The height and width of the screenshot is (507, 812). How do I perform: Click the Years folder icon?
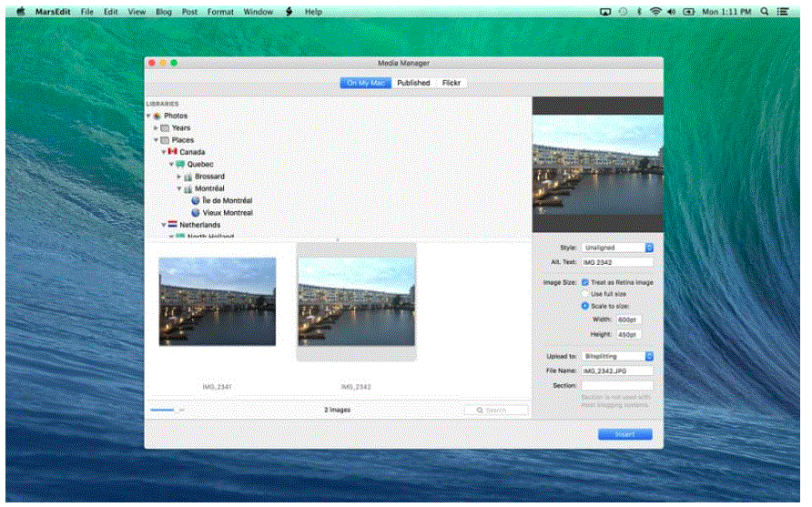[165, 128]
